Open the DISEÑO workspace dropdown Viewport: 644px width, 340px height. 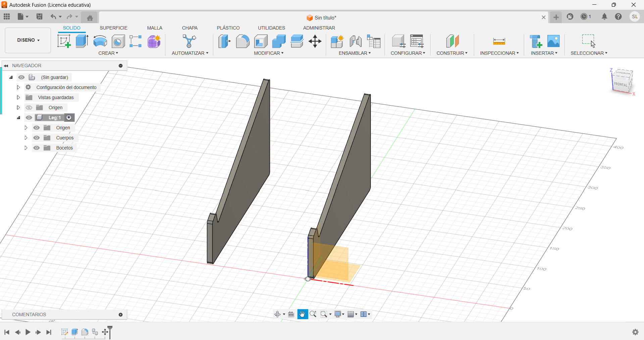pyautogui.click(x=28, y=40)
